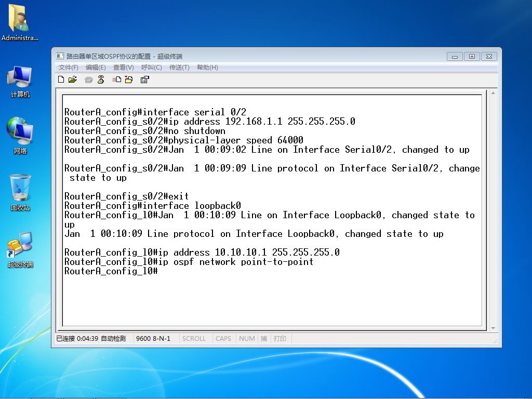The height and width of the screenshot is (399, 532).
Task: Close the 超级终端 window
Action: 489,56
